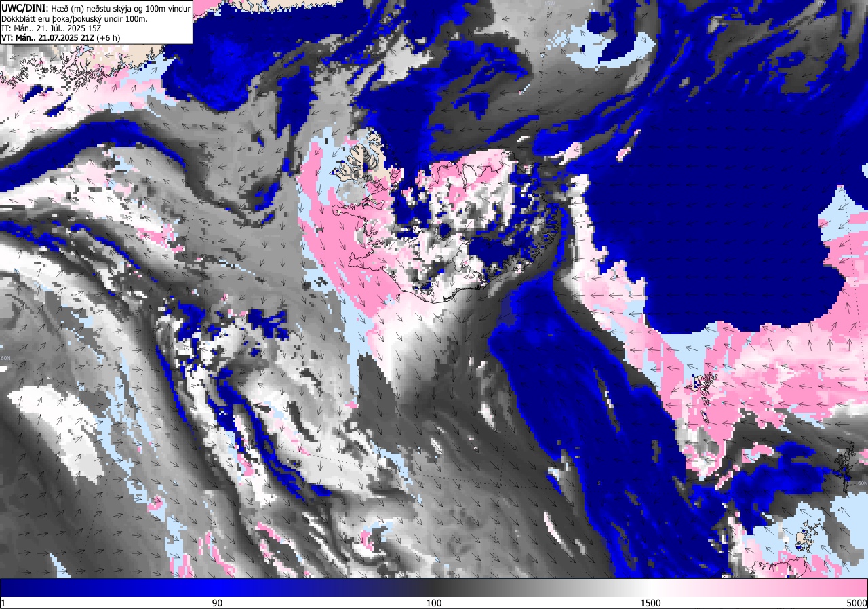Click the "90" label on the color scale
The width and height of the screenshot is (868, 609).
217,603
